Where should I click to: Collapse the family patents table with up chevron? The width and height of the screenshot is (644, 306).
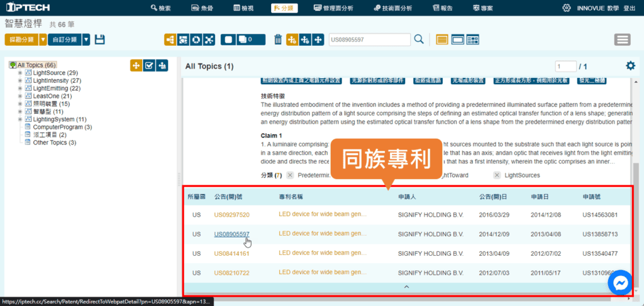pos(406,287)
